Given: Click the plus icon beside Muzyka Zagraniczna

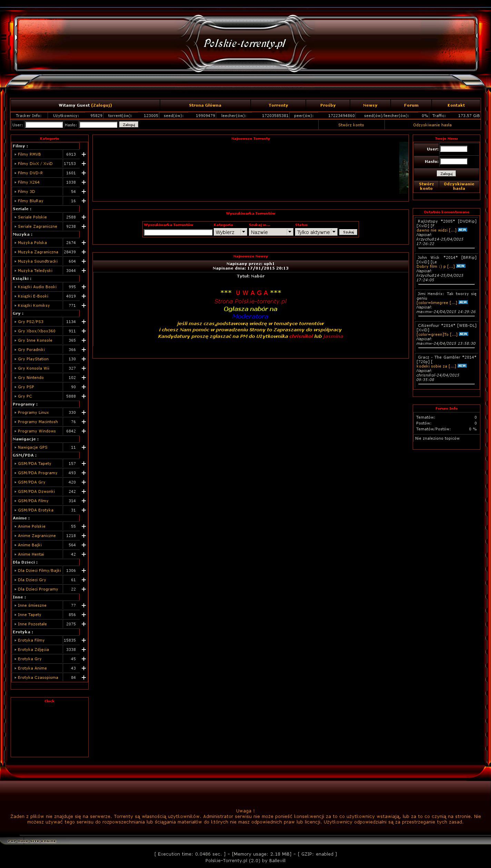Looking at the screenshot, I should pyautogui.click(x=83, y=252).
